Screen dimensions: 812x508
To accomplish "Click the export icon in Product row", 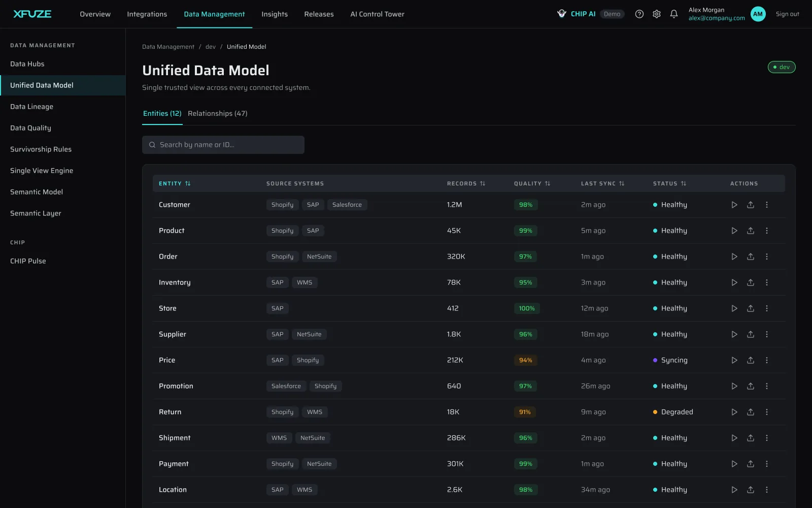I will pyautogui.click(x=751, y=231).
